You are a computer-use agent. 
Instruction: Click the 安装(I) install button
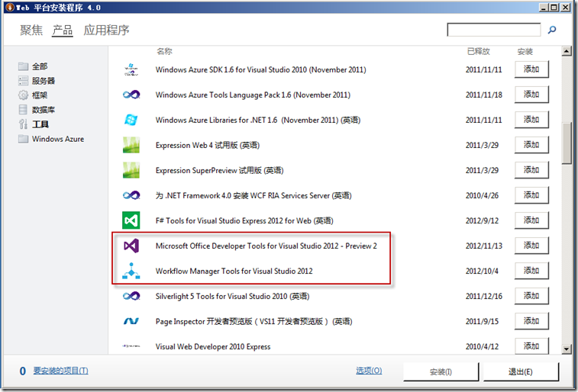pyautogui.click(x=441, y=371)
